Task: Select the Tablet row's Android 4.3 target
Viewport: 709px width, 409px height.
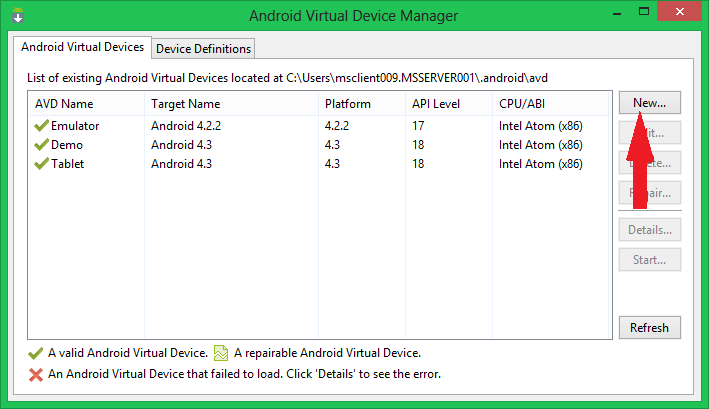Action: point(183,165)
